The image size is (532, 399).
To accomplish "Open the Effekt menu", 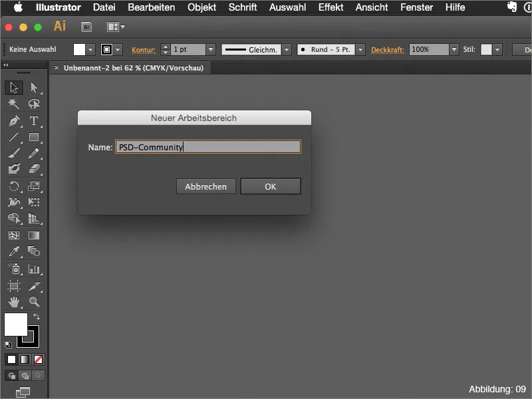I will (x=331, y=7).
